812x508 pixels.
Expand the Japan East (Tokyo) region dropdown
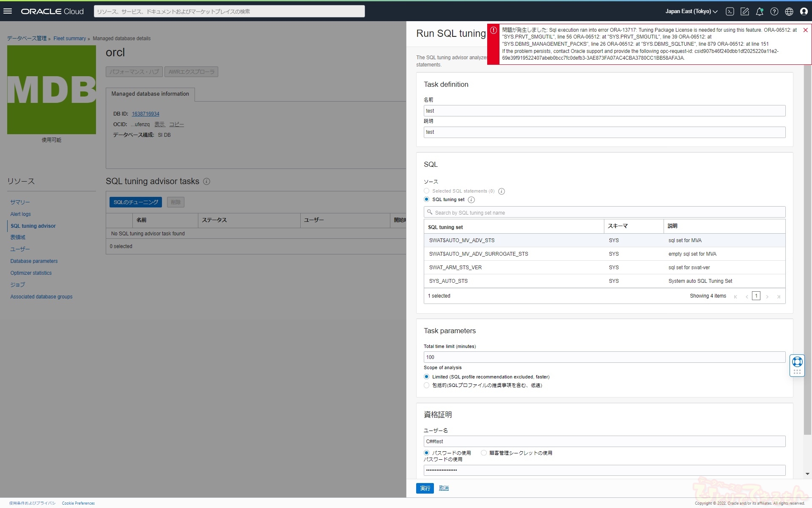tap(691, 11)
